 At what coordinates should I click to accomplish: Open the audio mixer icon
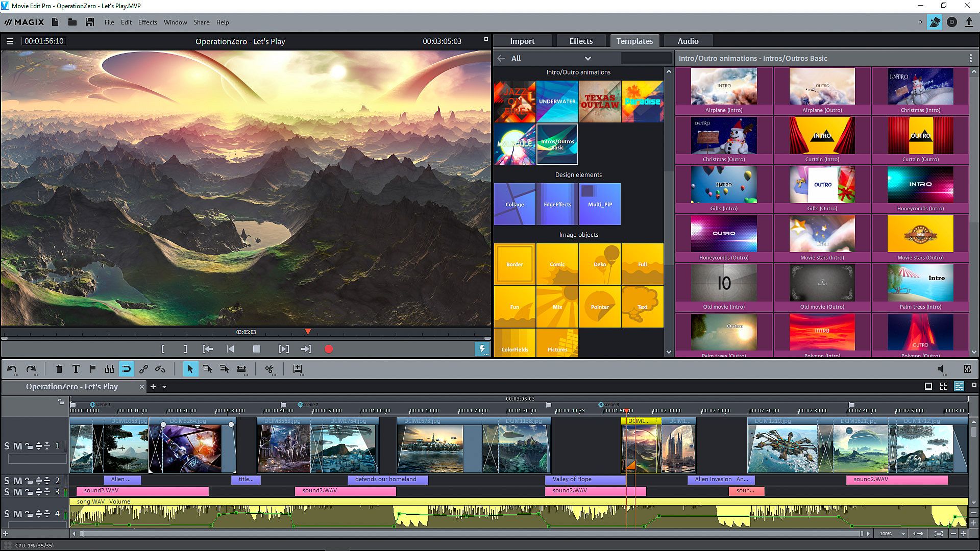[967, 369]
